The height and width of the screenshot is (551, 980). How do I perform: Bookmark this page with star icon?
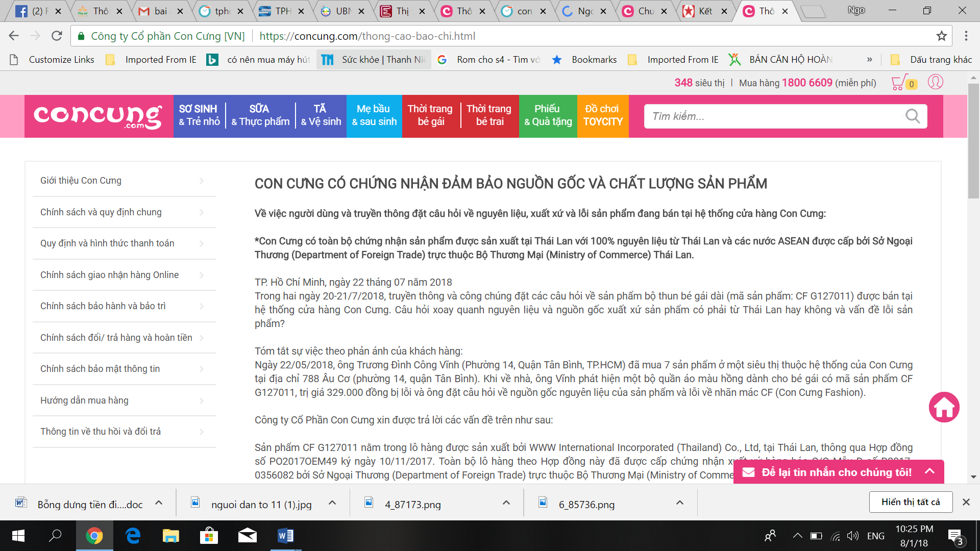941,36
